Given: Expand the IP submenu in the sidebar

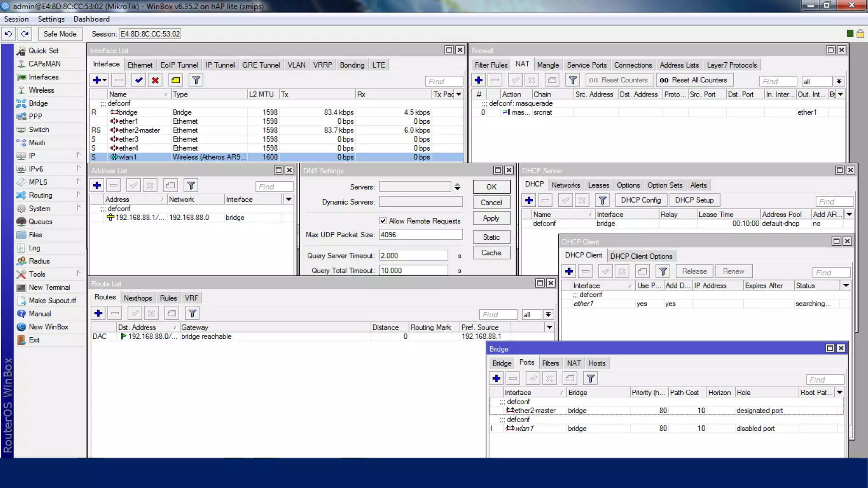Looking at the screenshot, I should tap(32, 155).
